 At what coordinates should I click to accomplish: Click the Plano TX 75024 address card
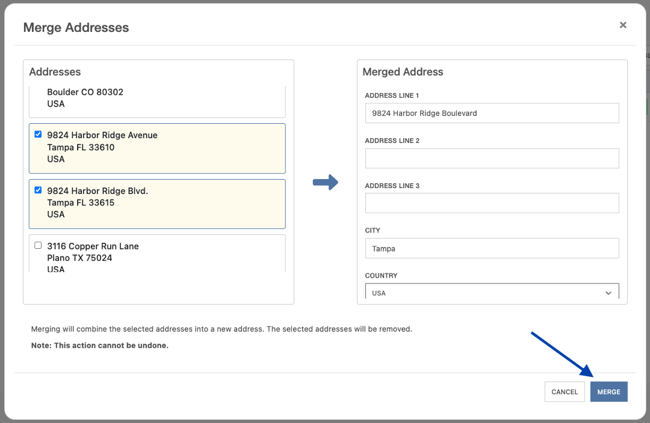[158, 256]
